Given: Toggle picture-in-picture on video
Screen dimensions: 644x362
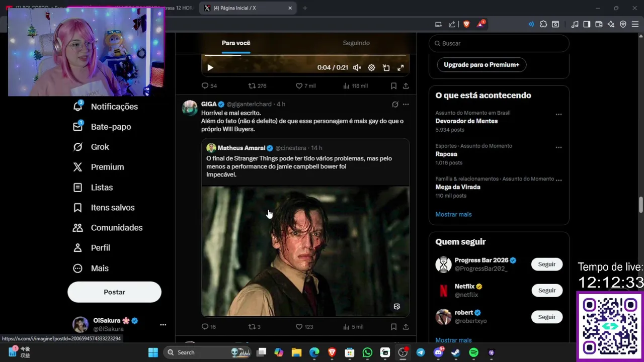Looking at the screenshot, I should 386,67.
